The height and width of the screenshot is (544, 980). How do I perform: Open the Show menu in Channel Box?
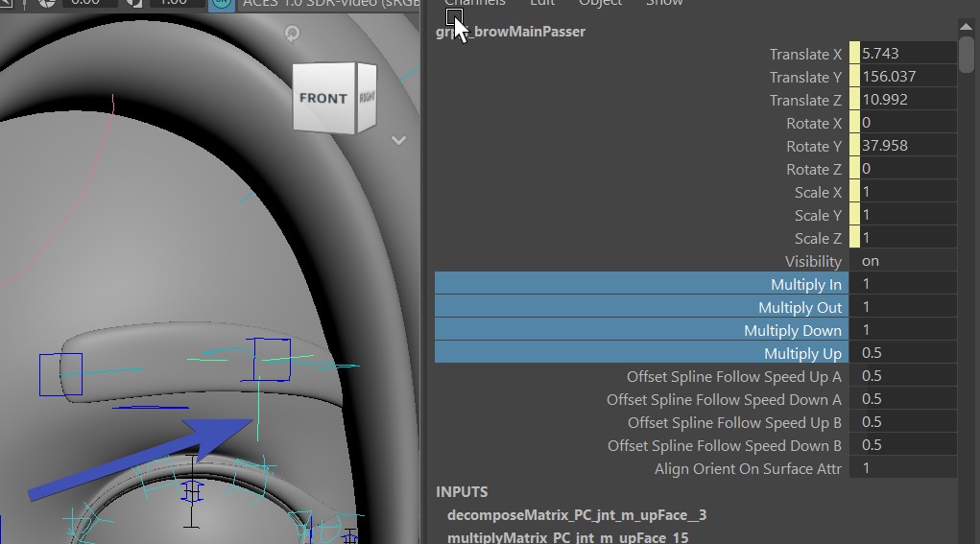coord(664,3)
